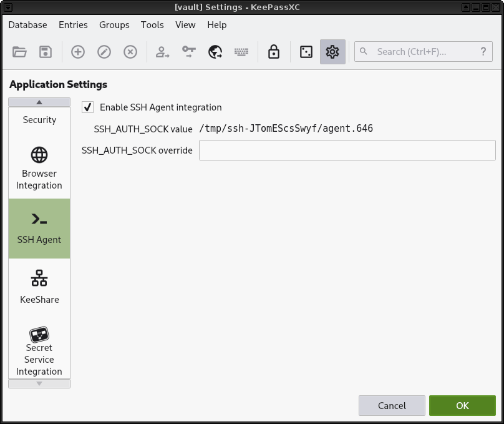Confirm settings with the OK button
Viewport: 504px width, 424px height.
click(462, 406)
